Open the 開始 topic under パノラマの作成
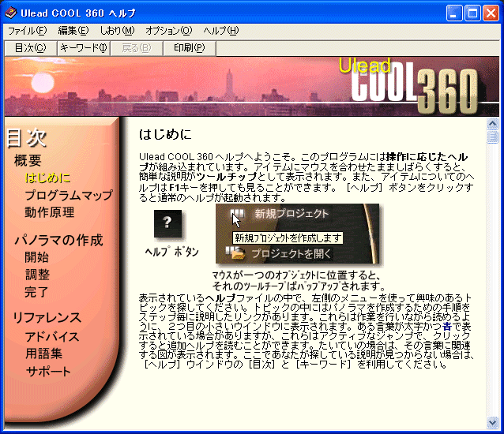This screenshot has height=434, width=504. click(36, 257)
